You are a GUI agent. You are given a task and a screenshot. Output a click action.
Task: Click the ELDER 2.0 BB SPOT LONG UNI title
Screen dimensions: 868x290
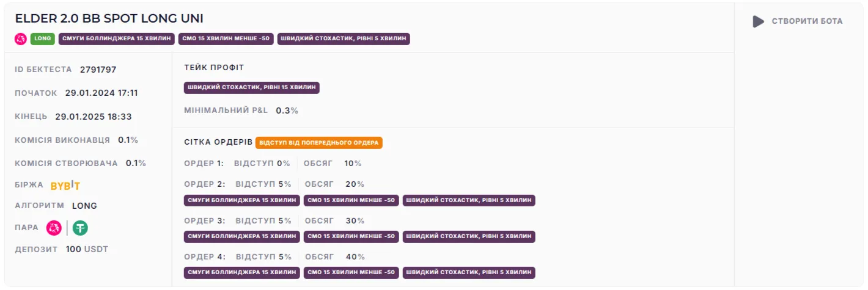[x=109, y=18]
